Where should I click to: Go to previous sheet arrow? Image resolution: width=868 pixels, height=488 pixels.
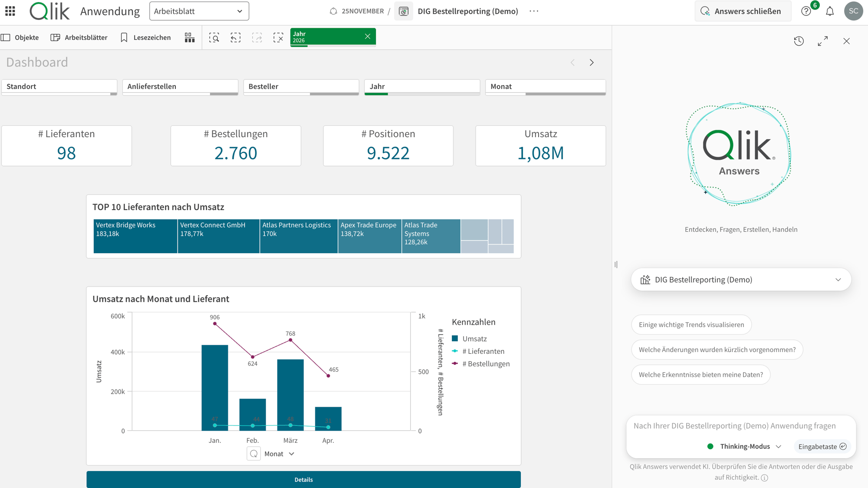[x=572, y=63]
